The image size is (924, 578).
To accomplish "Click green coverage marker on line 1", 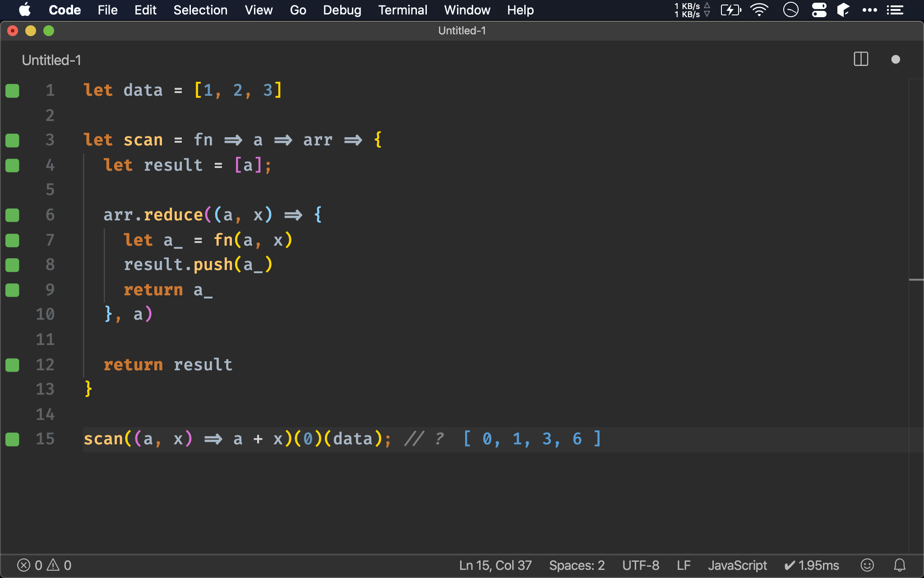I will point(12,91).
